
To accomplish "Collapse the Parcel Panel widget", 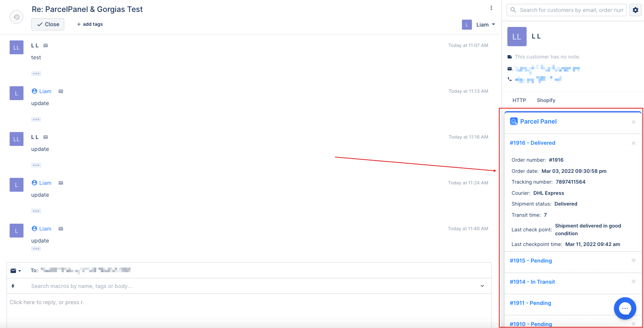I will click(x=633, y=122).
